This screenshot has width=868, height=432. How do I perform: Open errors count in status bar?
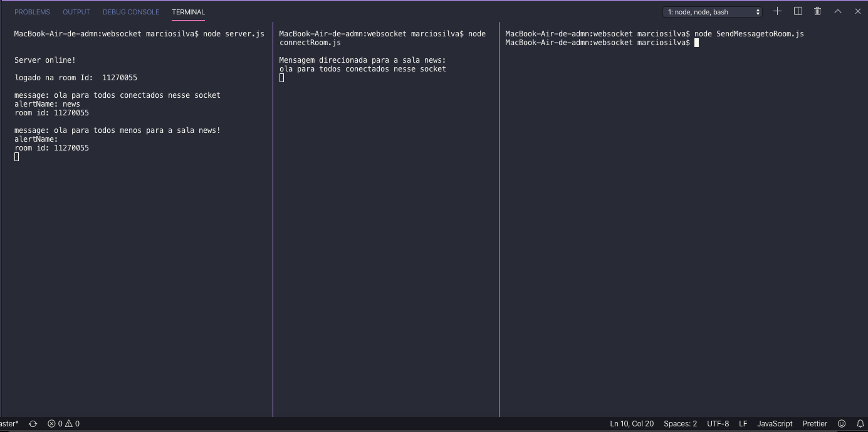[x=55, y=424]
